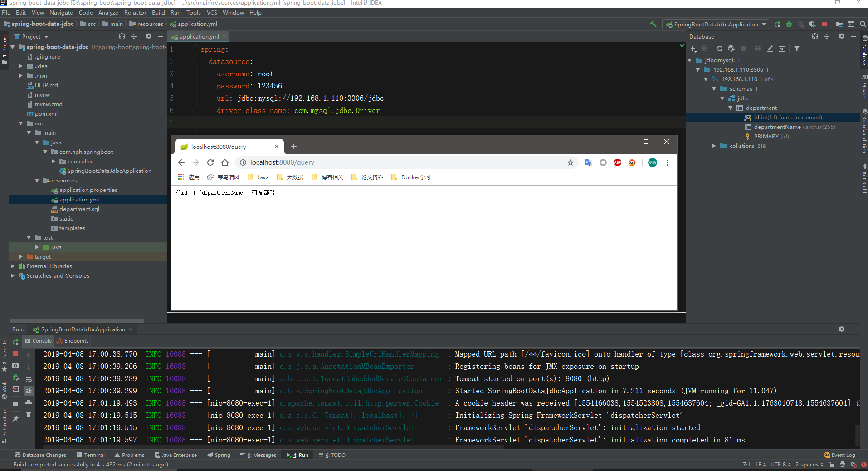Click the green Debug bug icon
The image size is (868, 471).
click(789, 24)
